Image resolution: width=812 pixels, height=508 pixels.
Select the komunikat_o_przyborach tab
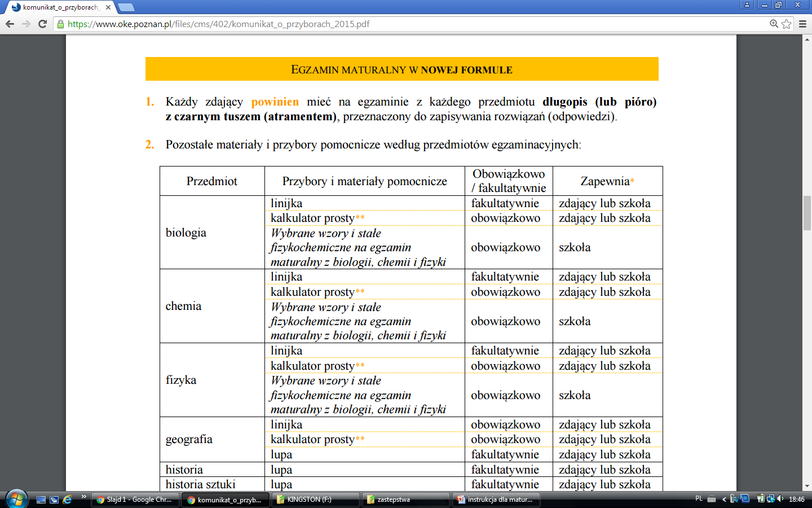(x=60, y=7)
